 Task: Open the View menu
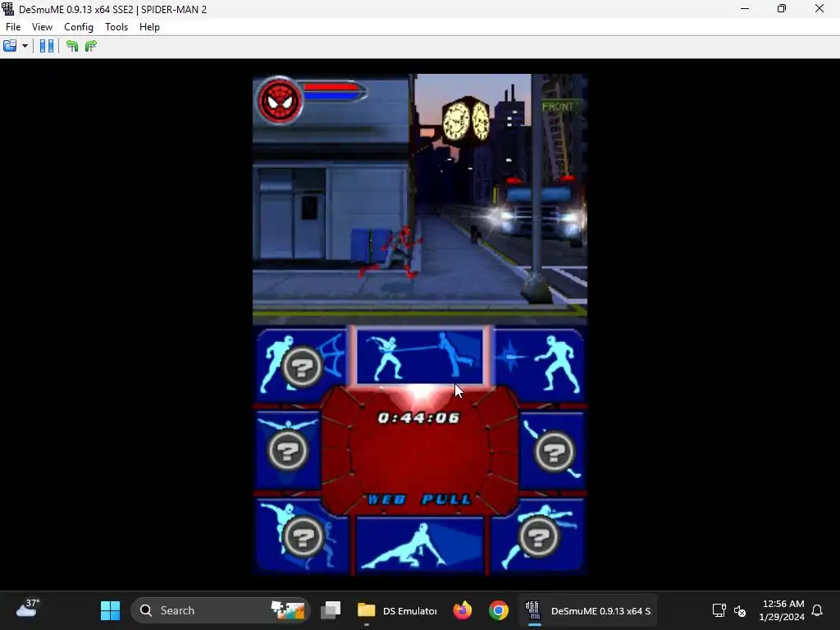coord(42,27)
